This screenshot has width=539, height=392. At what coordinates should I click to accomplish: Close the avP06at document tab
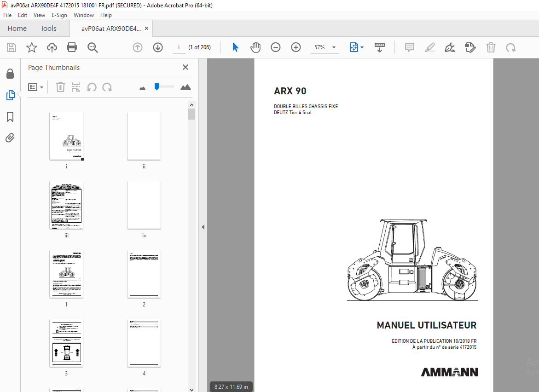pos(147,29)
